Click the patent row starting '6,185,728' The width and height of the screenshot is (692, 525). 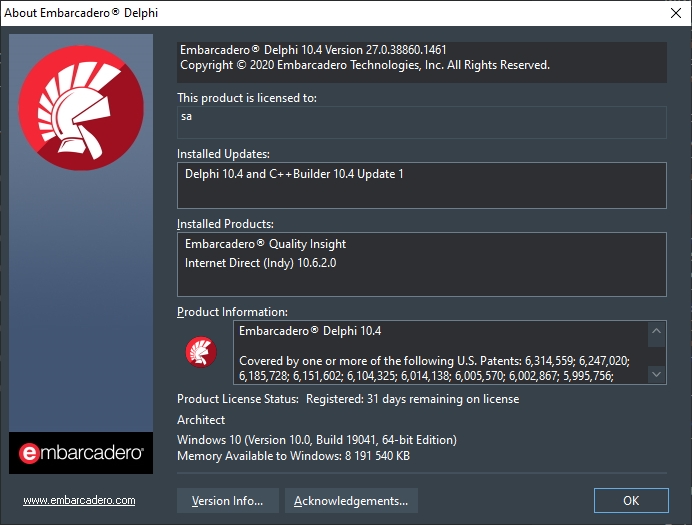point(426,376)
